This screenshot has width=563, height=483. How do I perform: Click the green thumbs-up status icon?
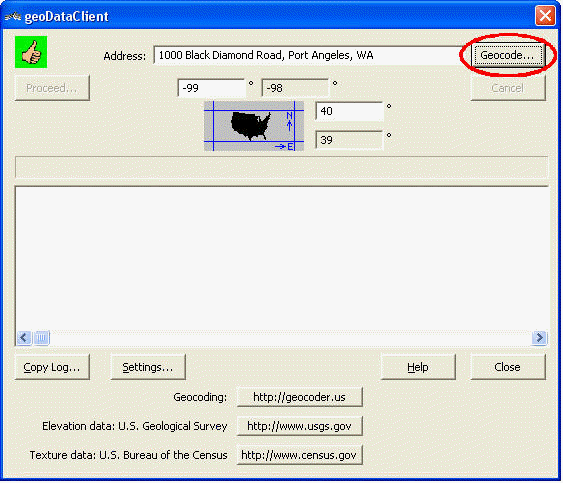31,52
